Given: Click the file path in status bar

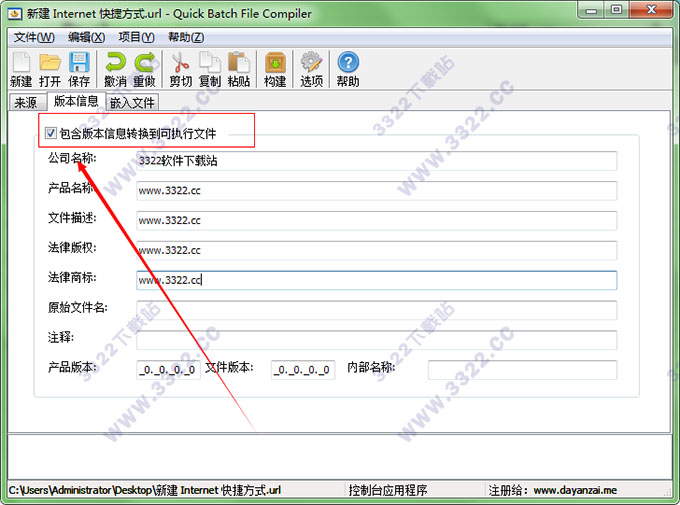Looking at the screenshot, I should click(145, 490).
